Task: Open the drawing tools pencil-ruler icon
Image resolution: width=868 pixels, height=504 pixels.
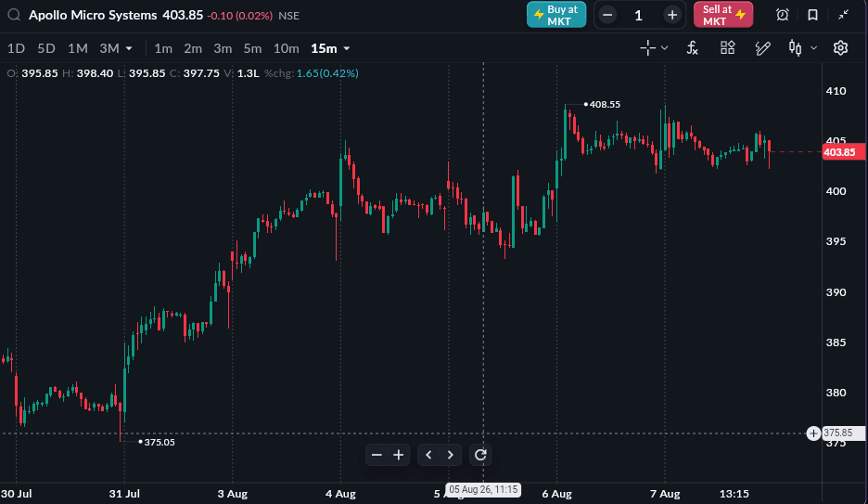Action: (x=763, y=48)
